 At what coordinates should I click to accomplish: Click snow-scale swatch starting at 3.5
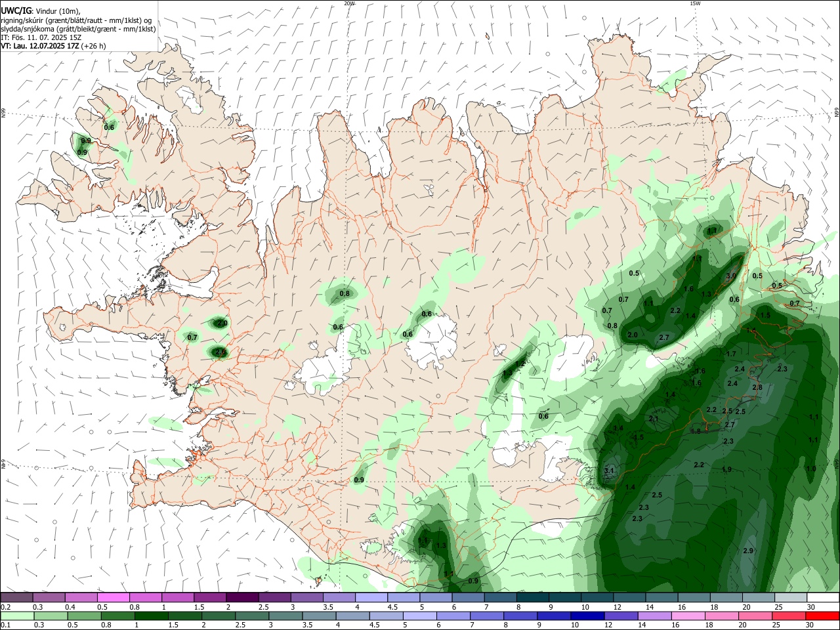point(338,597)
